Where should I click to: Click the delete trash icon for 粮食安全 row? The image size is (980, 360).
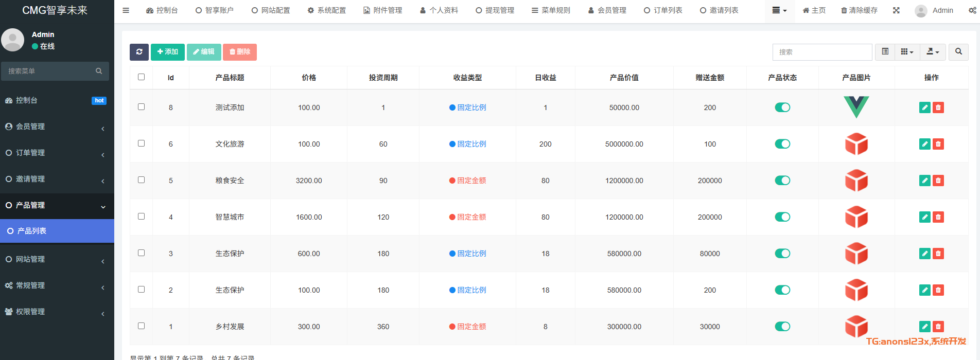(x=938, y=181)
